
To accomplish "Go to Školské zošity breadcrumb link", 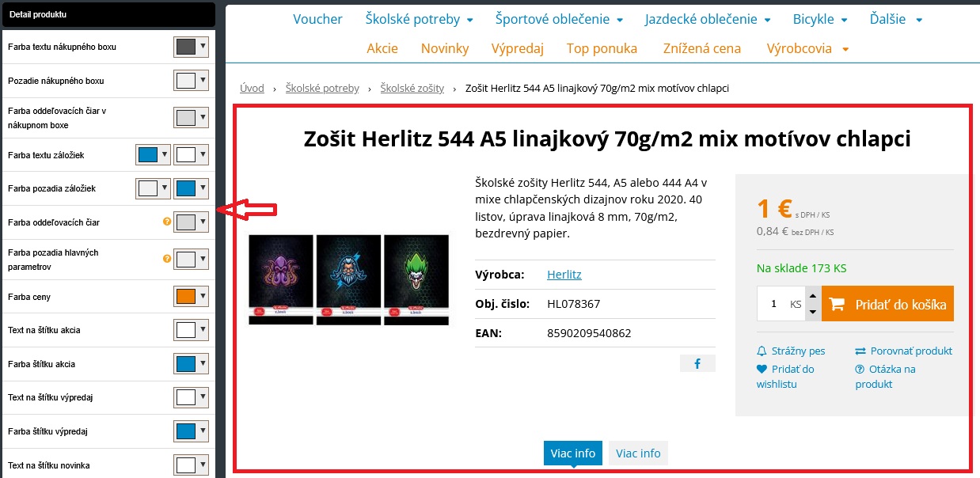I will point(412,88).
